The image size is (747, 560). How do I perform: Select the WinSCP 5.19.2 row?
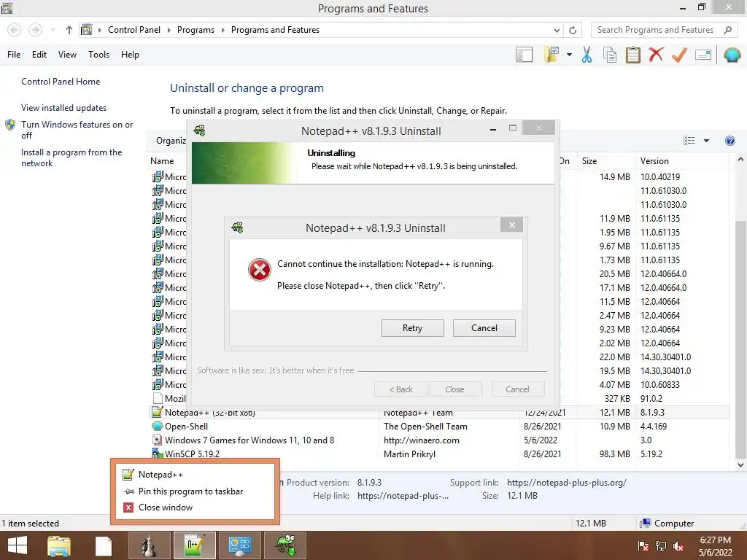[x=439, y=454]
